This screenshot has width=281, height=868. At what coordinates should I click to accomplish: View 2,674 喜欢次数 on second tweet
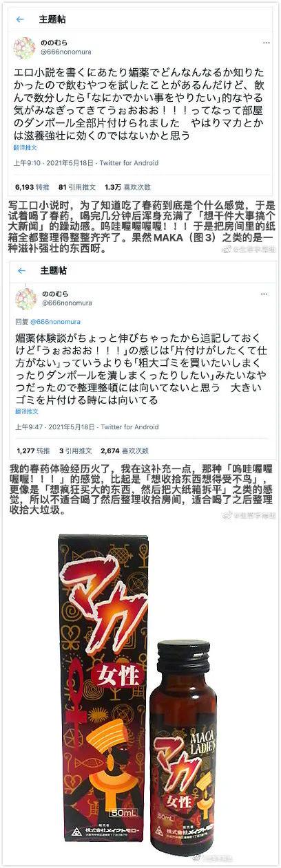(125, 451)
